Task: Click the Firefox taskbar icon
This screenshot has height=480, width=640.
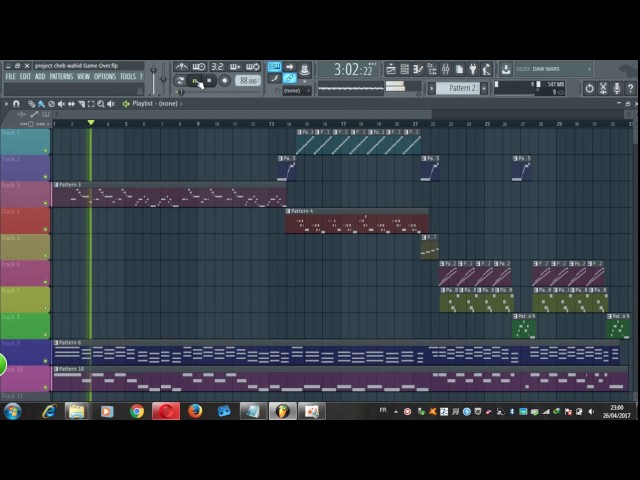Action: click(x=195, y=411)
